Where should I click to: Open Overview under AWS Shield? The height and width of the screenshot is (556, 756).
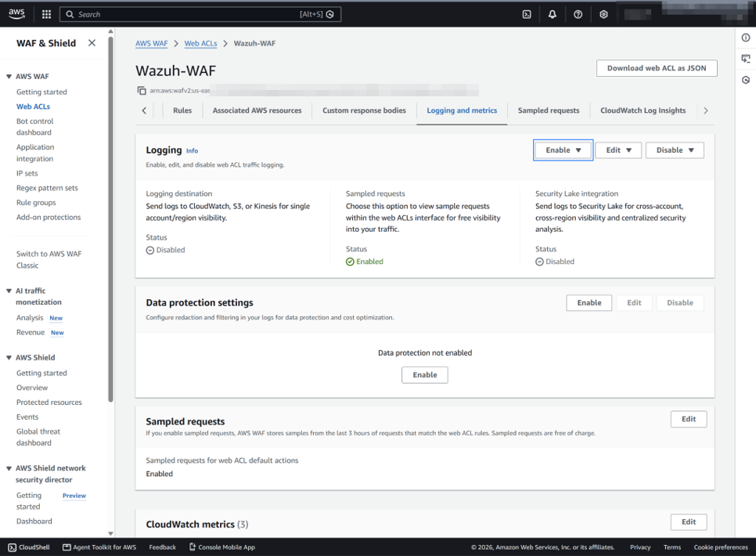[x=32, y=388]
